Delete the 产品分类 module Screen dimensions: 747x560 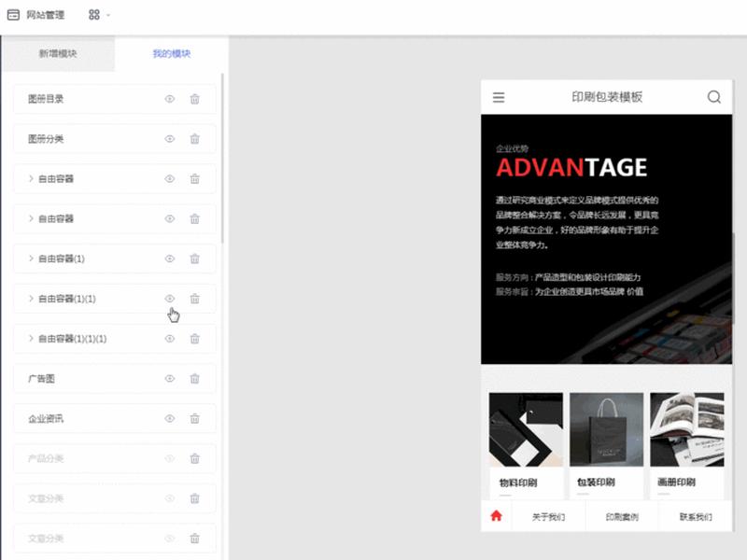coord(195,459)
